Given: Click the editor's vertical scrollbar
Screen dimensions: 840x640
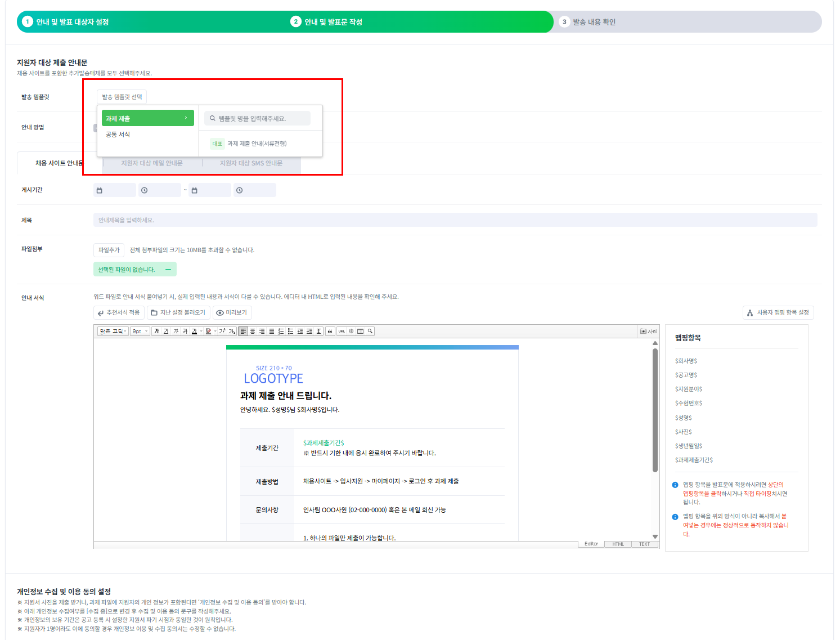Looking at the screenshot, I should (655, 411).
